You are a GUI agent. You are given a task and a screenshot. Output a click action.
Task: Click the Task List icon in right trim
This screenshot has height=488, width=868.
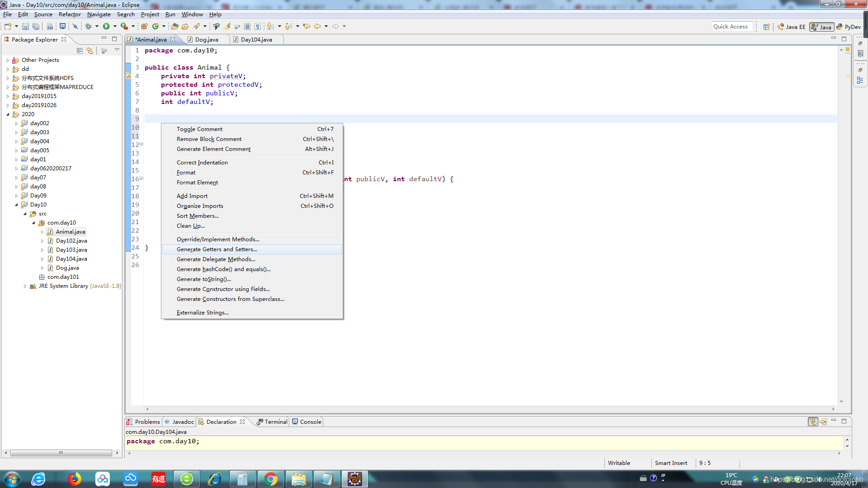click(860, 53)
